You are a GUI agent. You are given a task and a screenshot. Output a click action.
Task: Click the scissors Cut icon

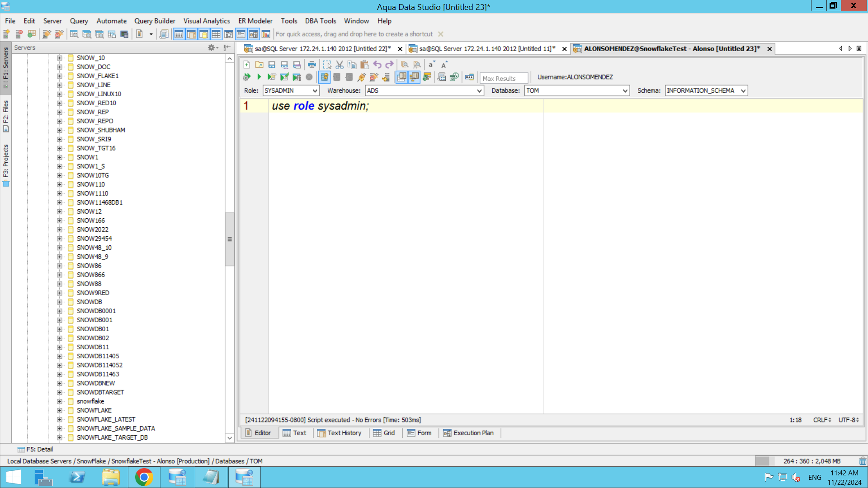pos(340,65)
